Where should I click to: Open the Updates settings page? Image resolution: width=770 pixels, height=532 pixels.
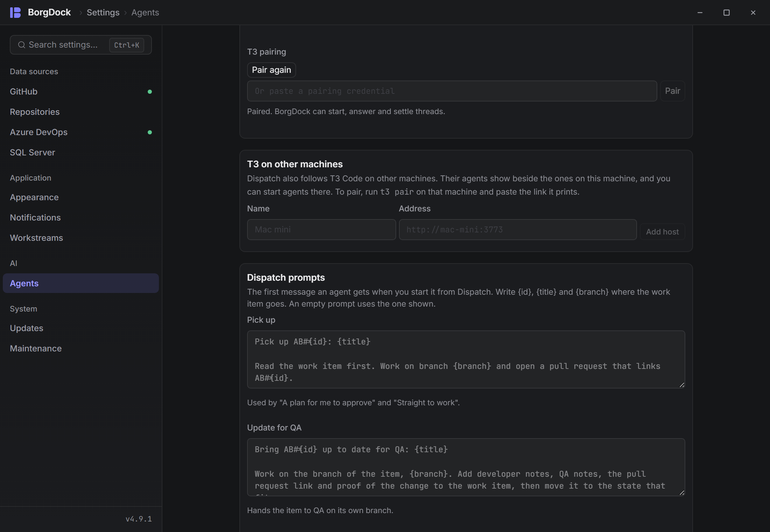81,328
